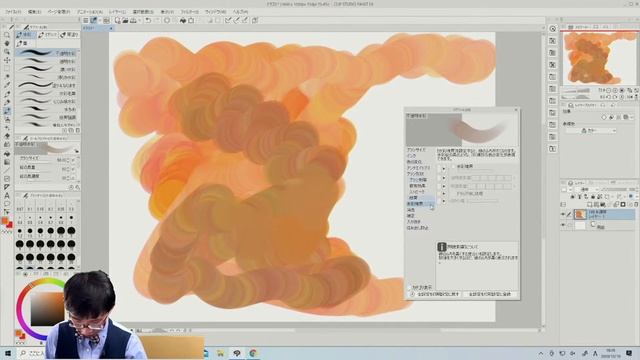This screenshot has height=360, width=640.
Task: Open the フィルター(I) menu
Action: [189, 12]
